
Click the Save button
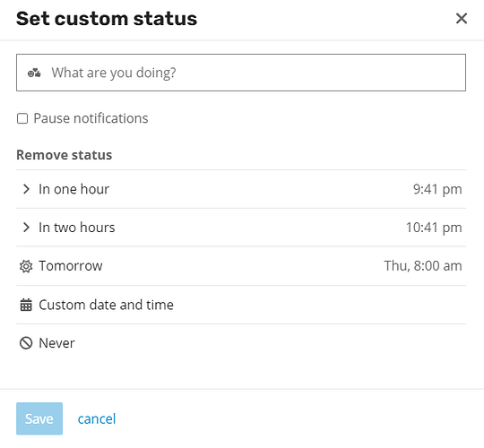pyautogui.click(x=39, y=418)
